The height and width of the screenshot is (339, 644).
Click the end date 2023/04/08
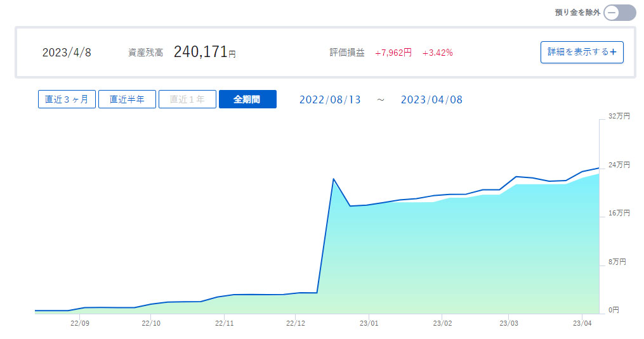click(432, 100)
